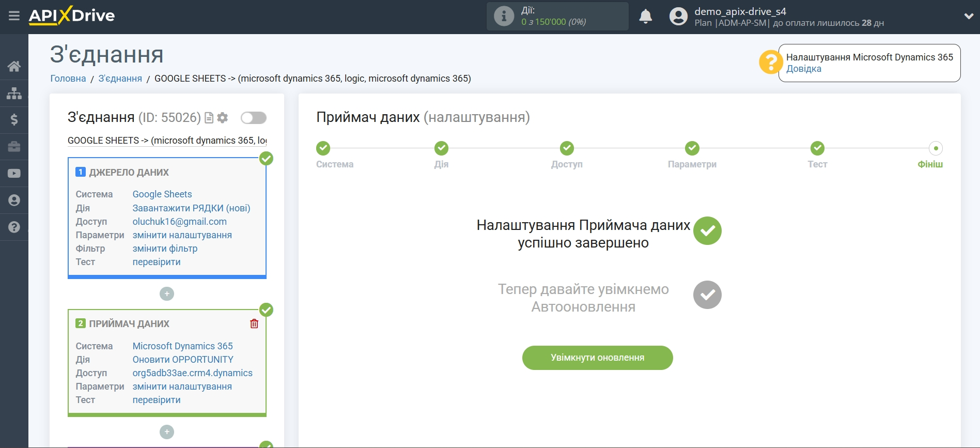
Task: Open the actions info icon
Action: click(x=504, y=16)
